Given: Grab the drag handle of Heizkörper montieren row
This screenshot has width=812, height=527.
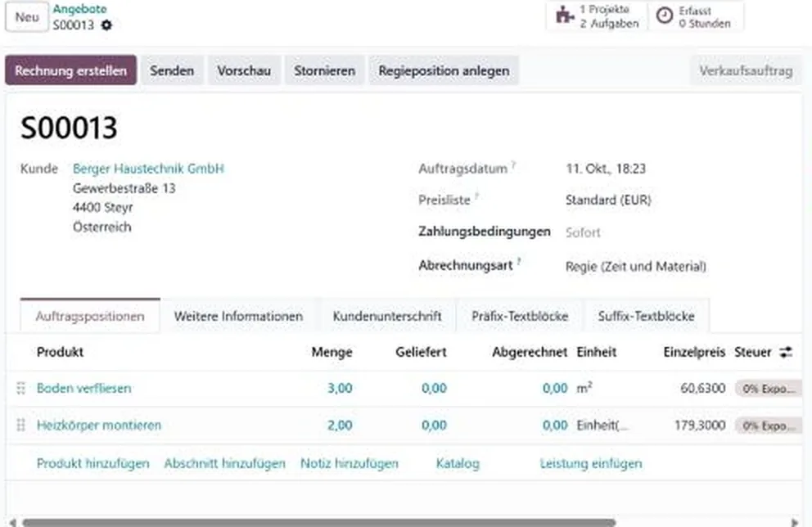Looking at the screenshot, I should click(x=20, y=425).
